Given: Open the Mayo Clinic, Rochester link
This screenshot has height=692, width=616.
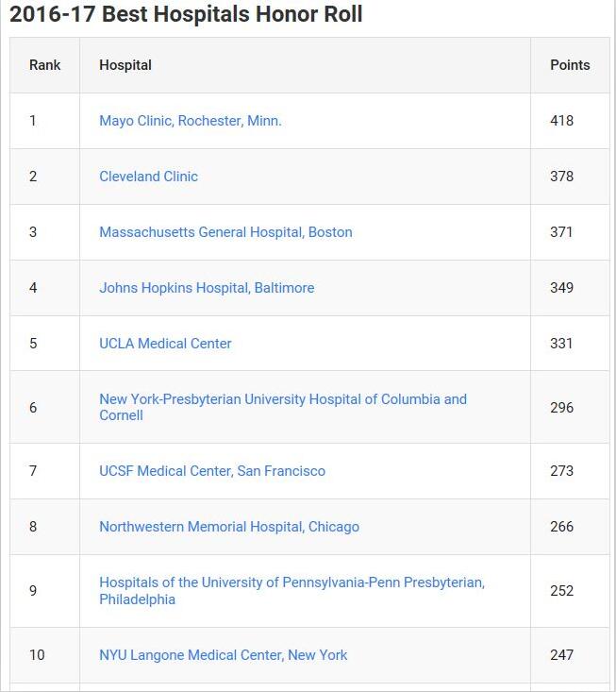Looking at the screenshot, I should (190, 121).
